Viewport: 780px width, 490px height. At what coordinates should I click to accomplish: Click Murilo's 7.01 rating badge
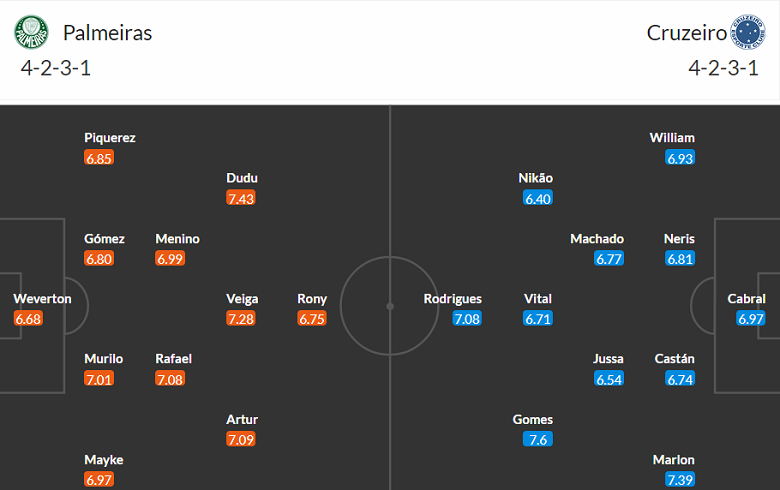coord(100,379)
